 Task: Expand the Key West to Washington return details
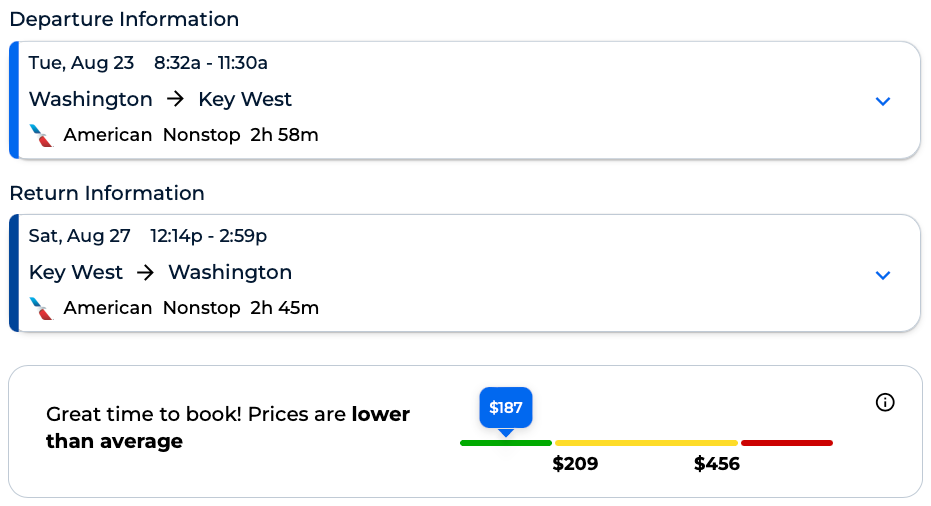coord(883,275)
